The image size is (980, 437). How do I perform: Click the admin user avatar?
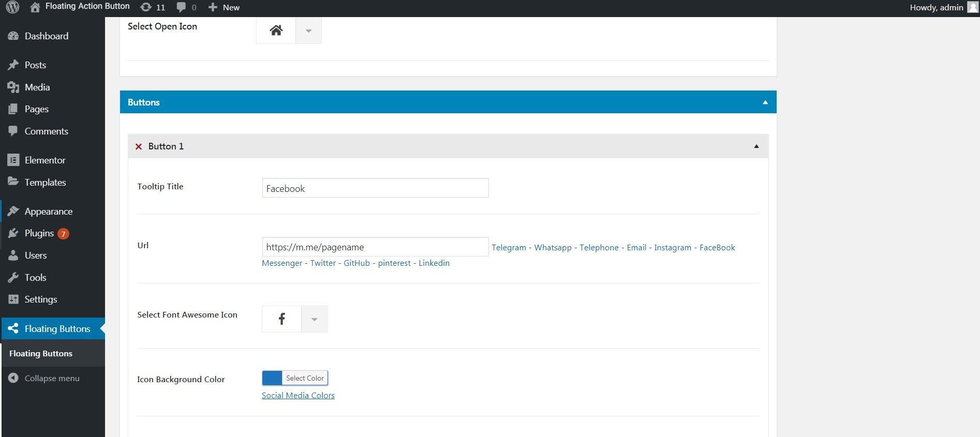972,7
